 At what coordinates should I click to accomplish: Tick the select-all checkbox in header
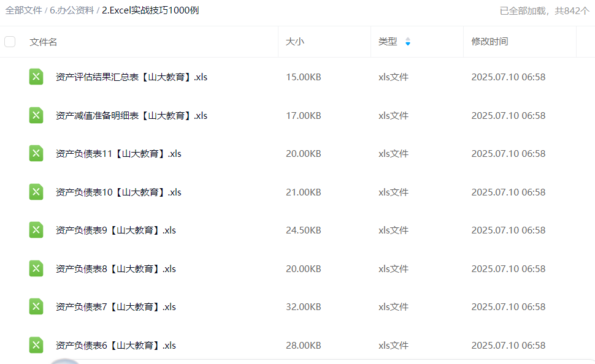10,42
